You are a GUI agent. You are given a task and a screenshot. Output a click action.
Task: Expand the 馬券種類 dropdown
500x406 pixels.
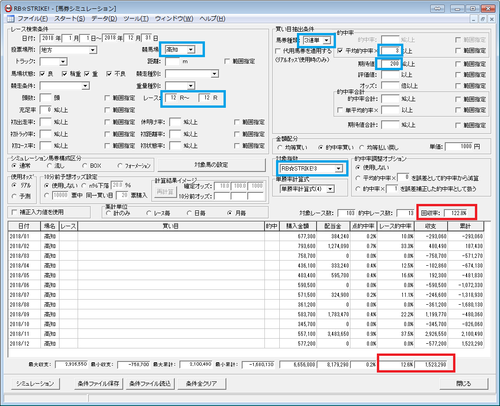point(326,40)
